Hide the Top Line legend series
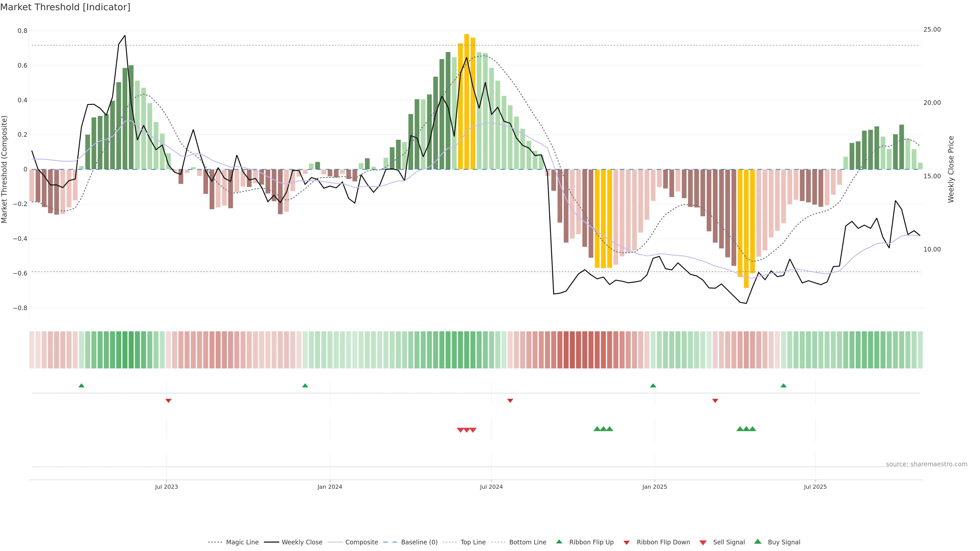The image size is (980, 551). tap(473, 542)
